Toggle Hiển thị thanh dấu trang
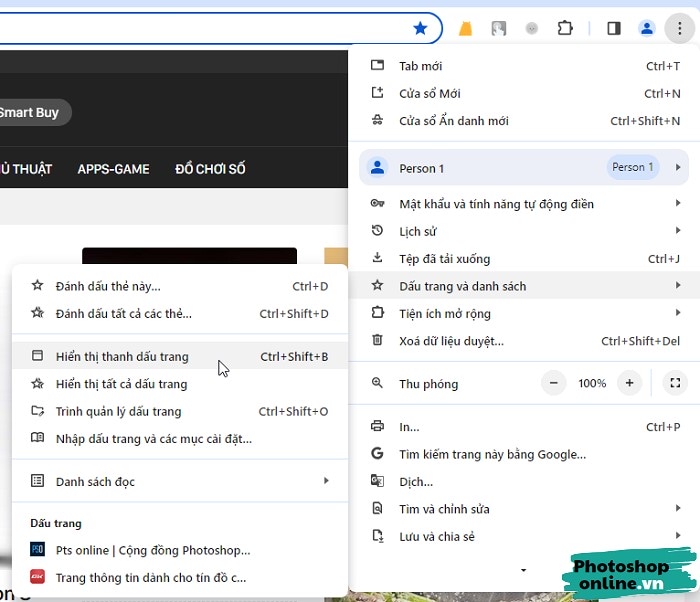 click(x=180, y=356)
